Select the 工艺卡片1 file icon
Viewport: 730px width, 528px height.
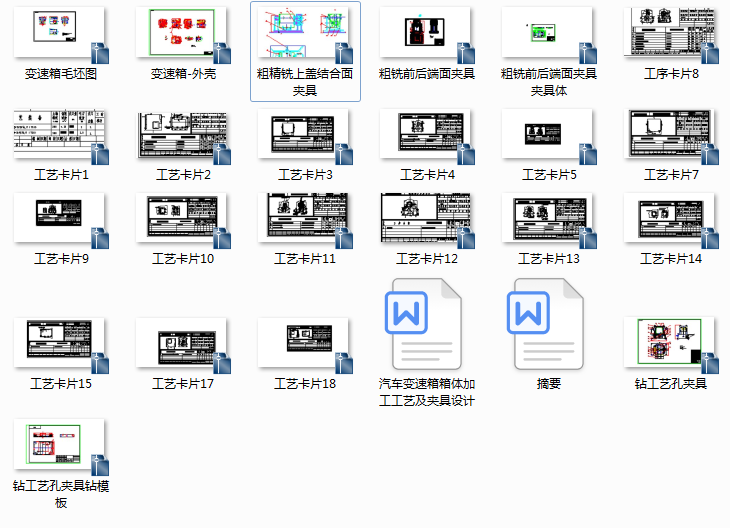pos(61,135)
